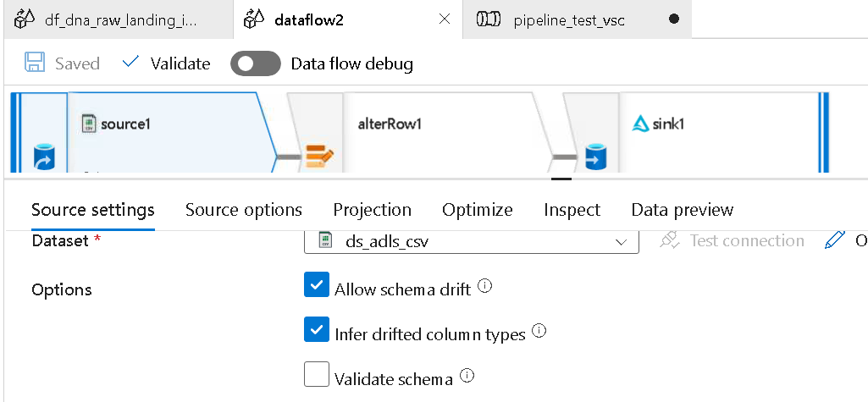The width and height of the screenshot is (868, 402).
Task: Click the sink1 database icon
Action: click(595, 157)
